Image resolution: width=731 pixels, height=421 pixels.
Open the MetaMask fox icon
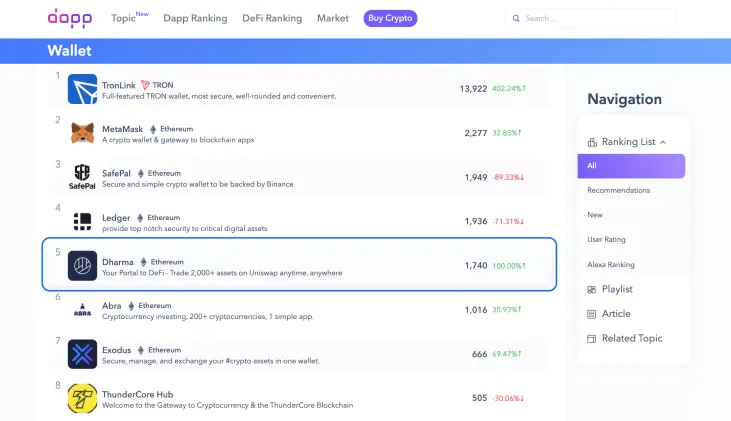[83, 133]
